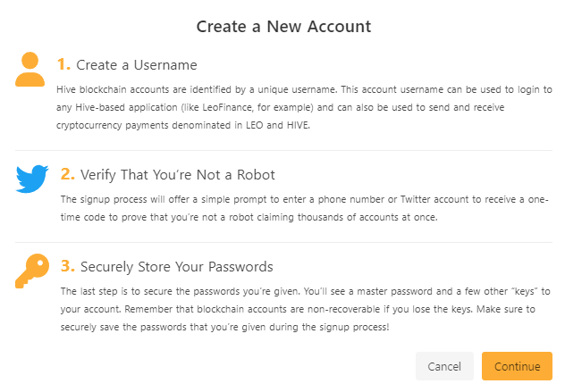Click the orange step number 1
The width and height of the screenshot is (565, 392).
point(63,65)
